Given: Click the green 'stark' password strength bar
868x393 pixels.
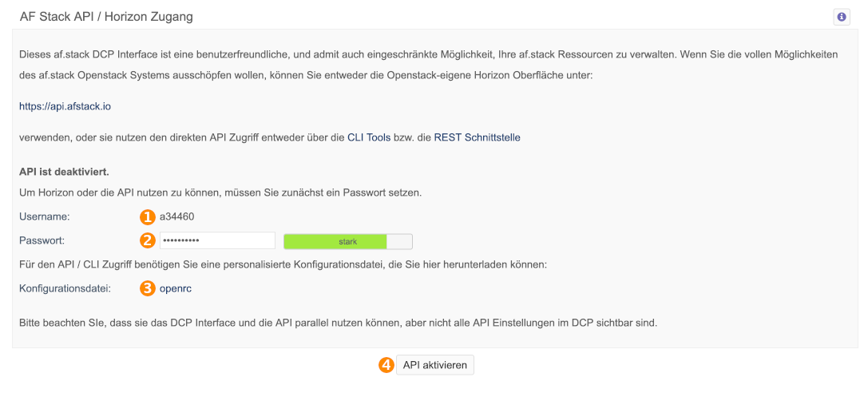Looking at the screenshot, I should [x=335, y=242].
